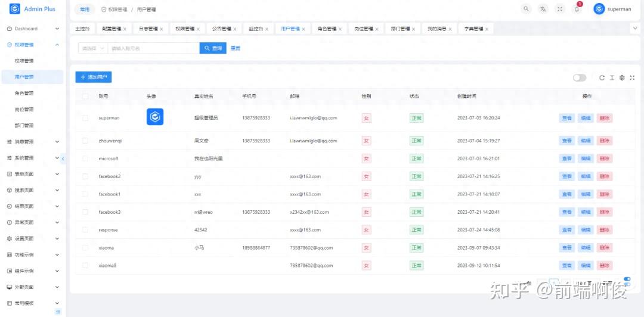Close the 权限管理 tab via its X
Image resolution: width=644 pixels, height=317 pixels.
pos(198,29)
